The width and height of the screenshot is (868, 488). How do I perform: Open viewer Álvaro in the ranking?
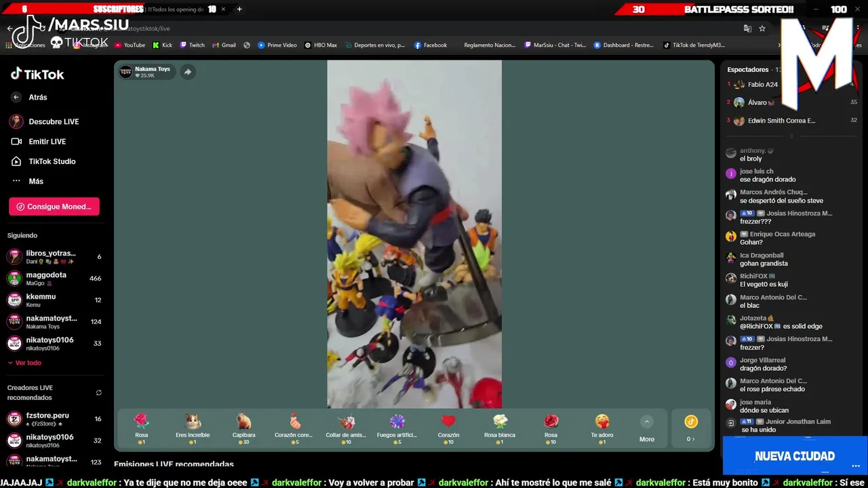753,102
